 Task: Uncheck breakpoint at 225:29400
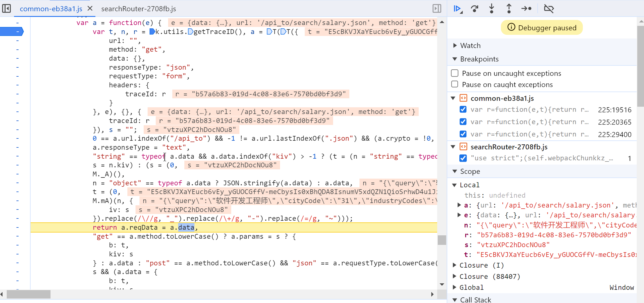[x=463, y=134]
